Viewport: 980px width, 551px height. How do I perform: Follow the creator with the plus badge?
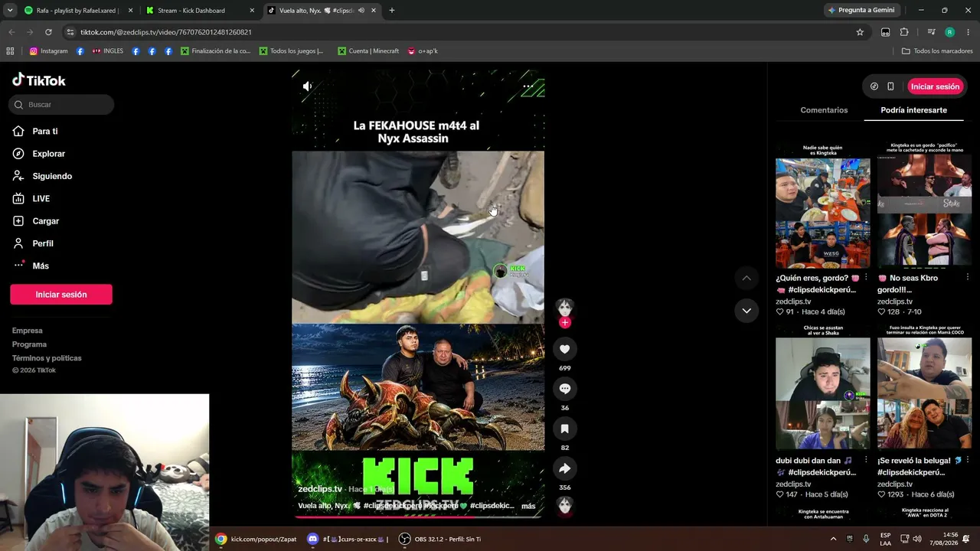[x=565, y=323]
